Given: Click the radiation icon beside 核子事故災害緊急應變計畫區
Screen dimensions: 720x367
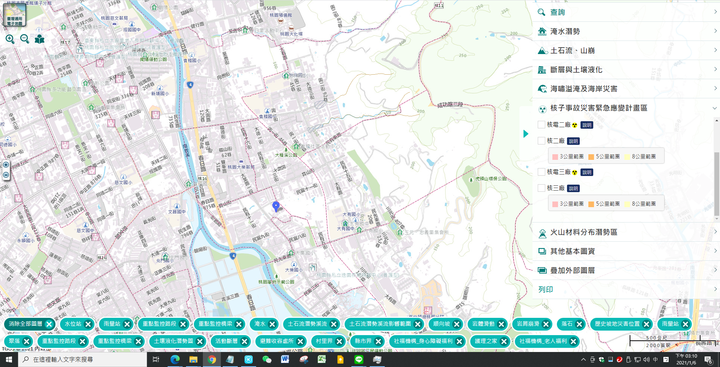Looking at the screenshot, I should click(542, 109).
